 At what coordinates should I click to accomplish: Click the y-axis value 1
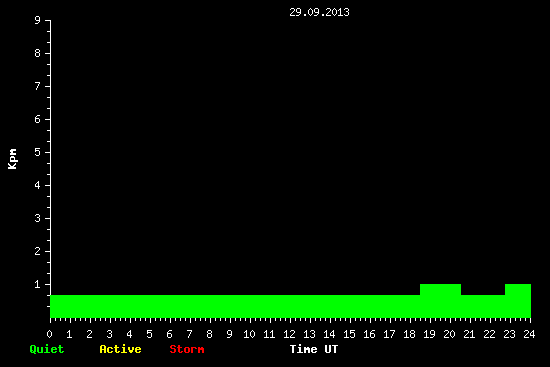tap(38, 284)
